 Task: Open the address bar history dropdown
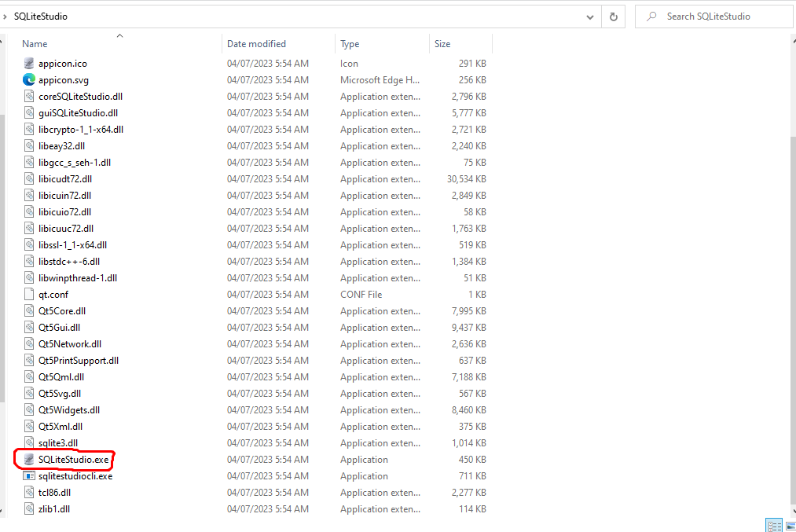(590, 17)
